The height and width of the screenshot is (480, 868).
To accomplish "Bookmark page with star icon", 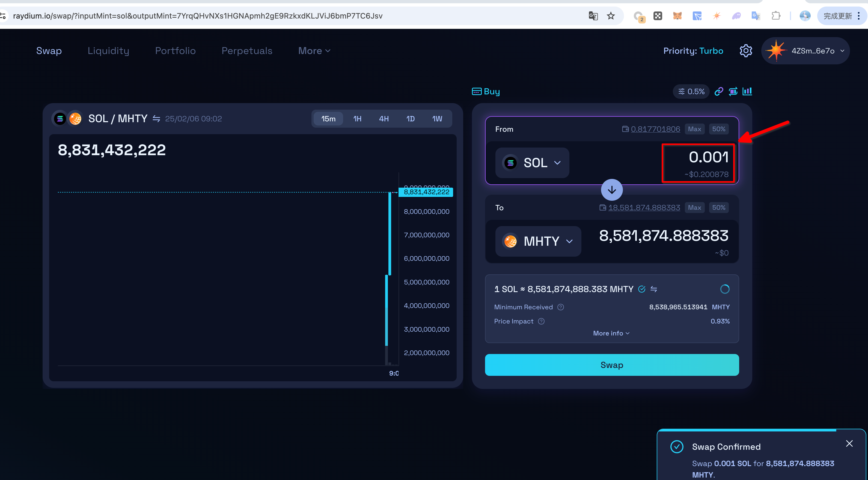I will (x=611, y=16).
